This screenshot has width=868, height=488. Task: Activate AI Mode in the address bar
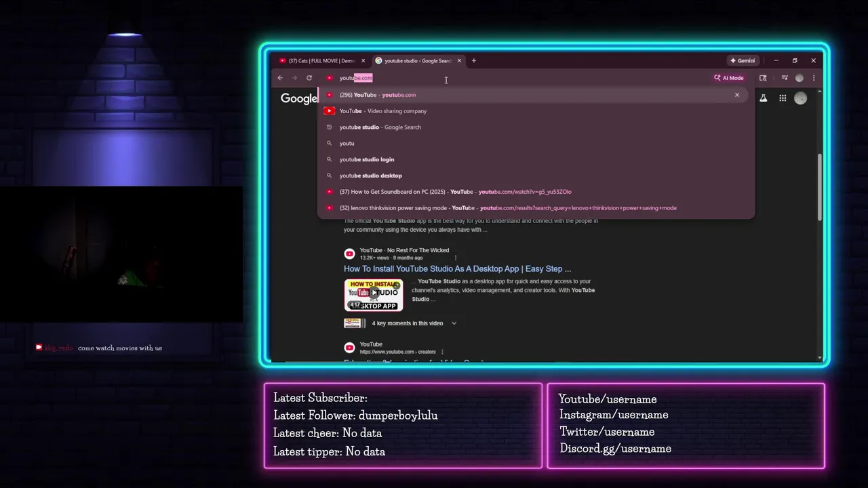tap(729, 78)
